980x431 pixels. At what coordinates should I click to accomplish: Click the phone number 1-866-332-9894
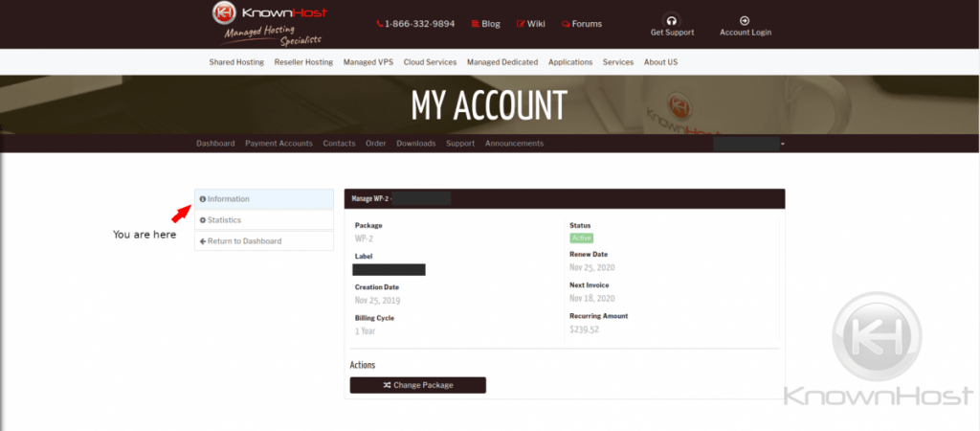click(x=419, y=24)
